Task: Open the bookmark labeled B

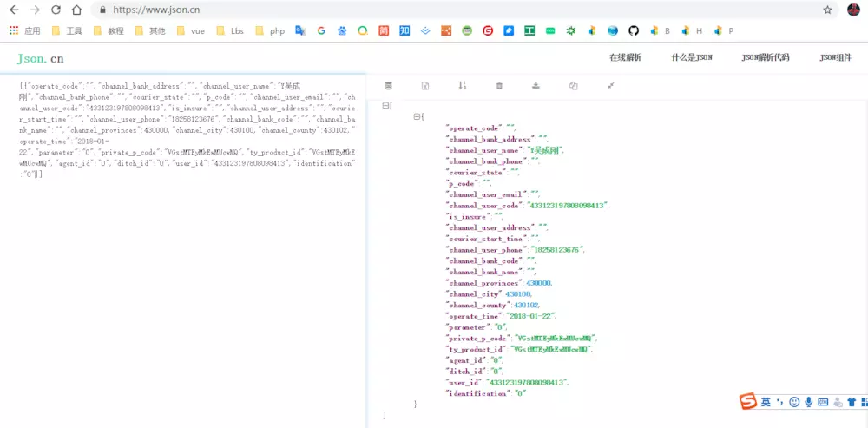Action: click(661, 31)
